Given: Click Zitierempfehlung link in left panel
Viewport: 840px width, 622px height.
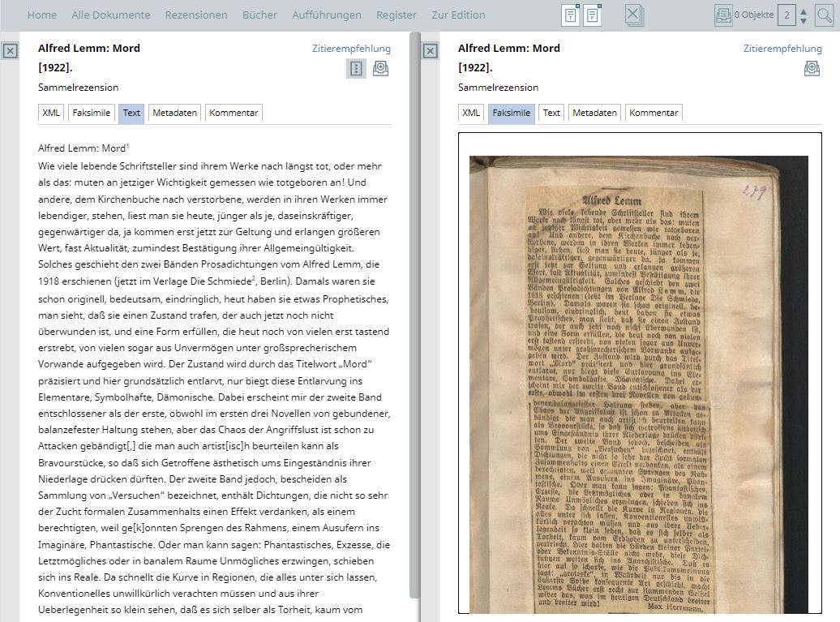Looking at the screenshot, I should pos(351,49).
